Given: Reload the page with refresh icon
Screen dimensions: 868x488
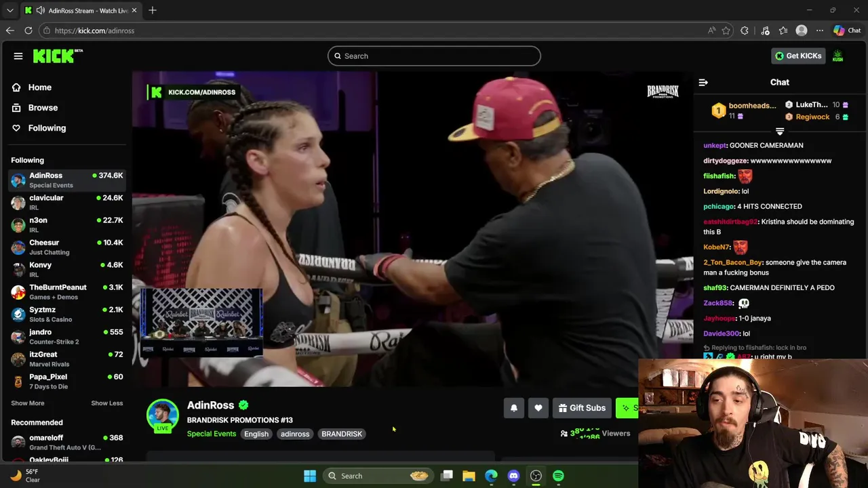Looking at the screenshot, I should (28, 30).
